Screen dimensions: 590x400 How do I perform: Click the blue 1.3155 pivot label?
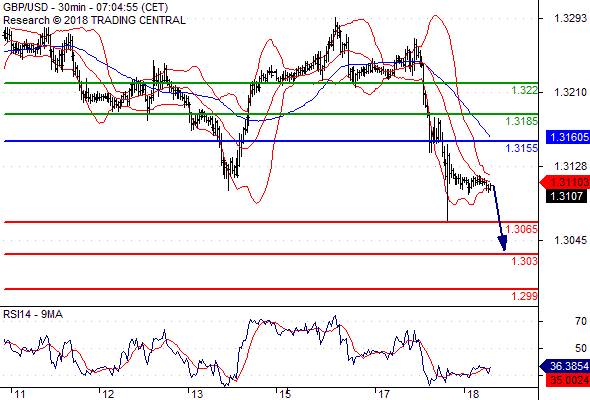tap(522, 148)
